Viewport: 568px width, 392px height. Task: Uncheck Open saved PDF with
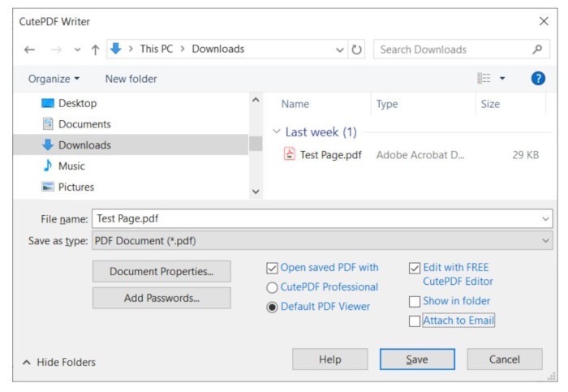click(272, 268)
